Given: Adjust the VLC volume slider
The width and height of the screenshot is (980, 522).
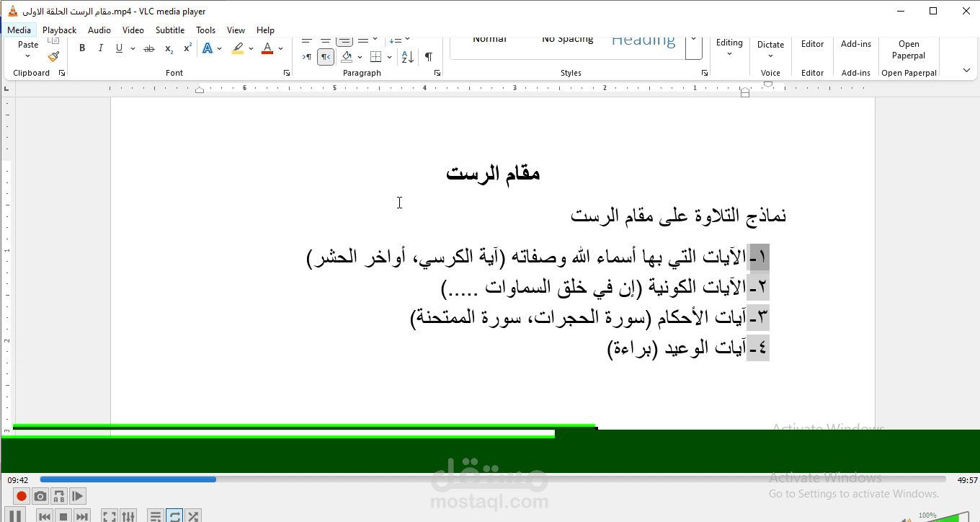Looking at the screenshot, I should (x=949, y=516).
